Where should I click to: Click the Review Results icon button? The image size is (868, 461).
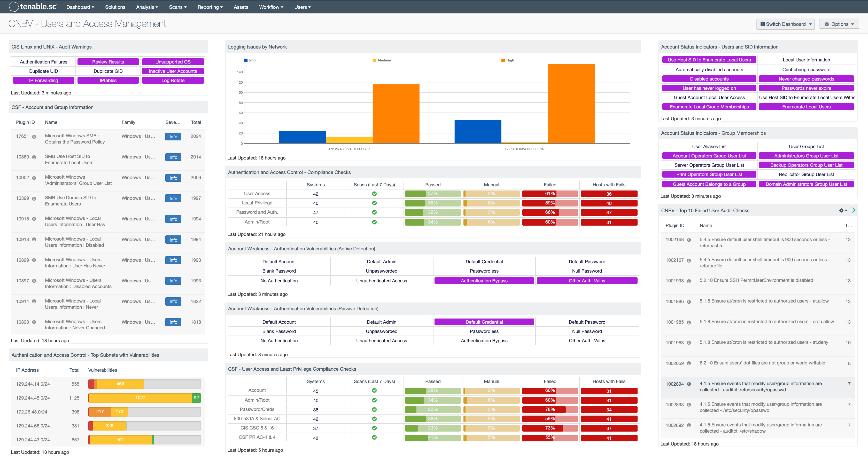pos(109,61)
